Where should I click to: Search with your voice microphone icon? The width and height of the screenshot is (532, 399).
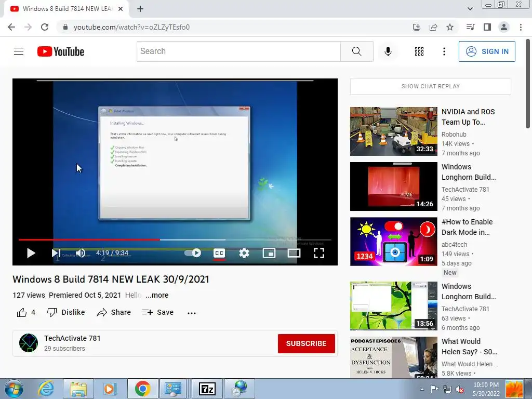pyautogui.click(x=388, y=51)
